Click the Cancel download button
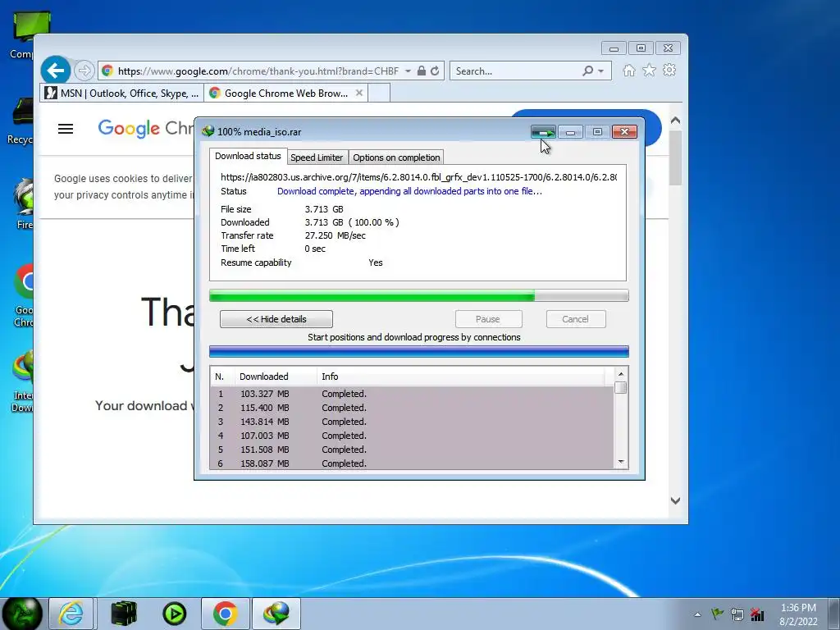The height and width of the screenshot is (630, 840). pyautogui.click(x=576, y=319)
